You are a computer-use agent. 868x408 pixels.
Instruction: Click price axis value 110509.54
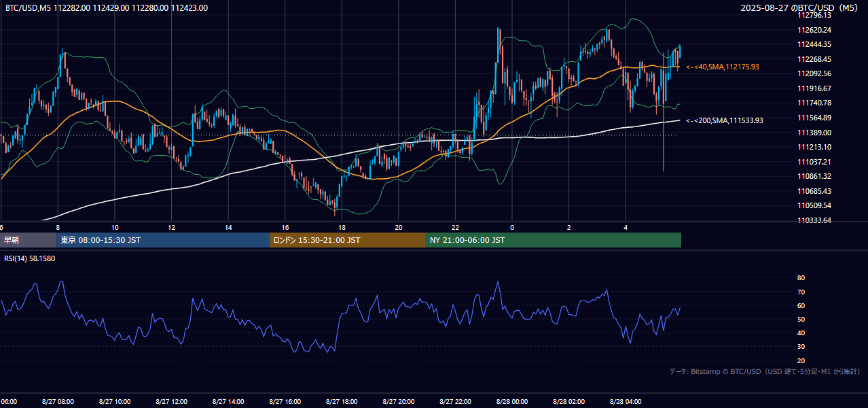814,205
